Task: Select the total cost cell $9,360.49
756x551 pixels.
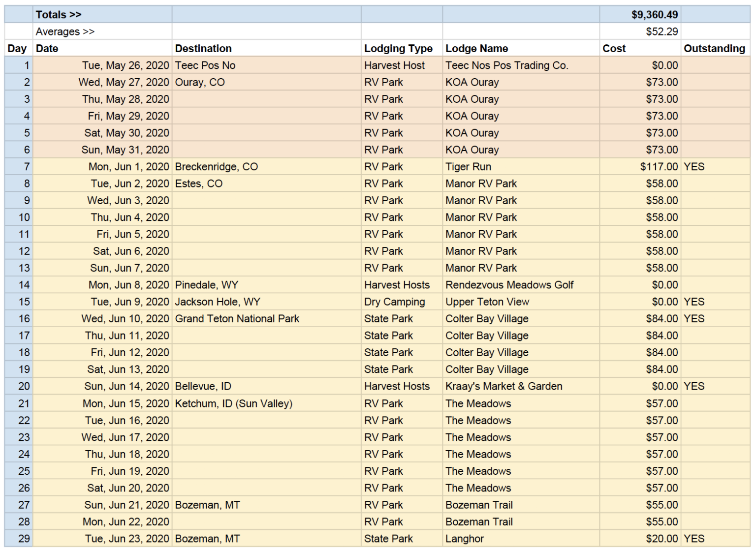Action: click(654, 15)
